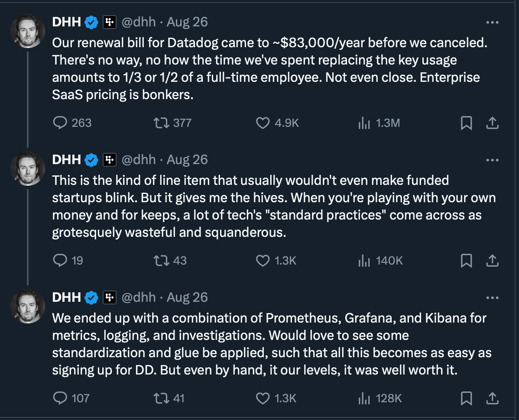Open DHH's profile picture on second tweet
Image resolution: width=519 pixels, height=420 pixels.
[x=27, y=168]
